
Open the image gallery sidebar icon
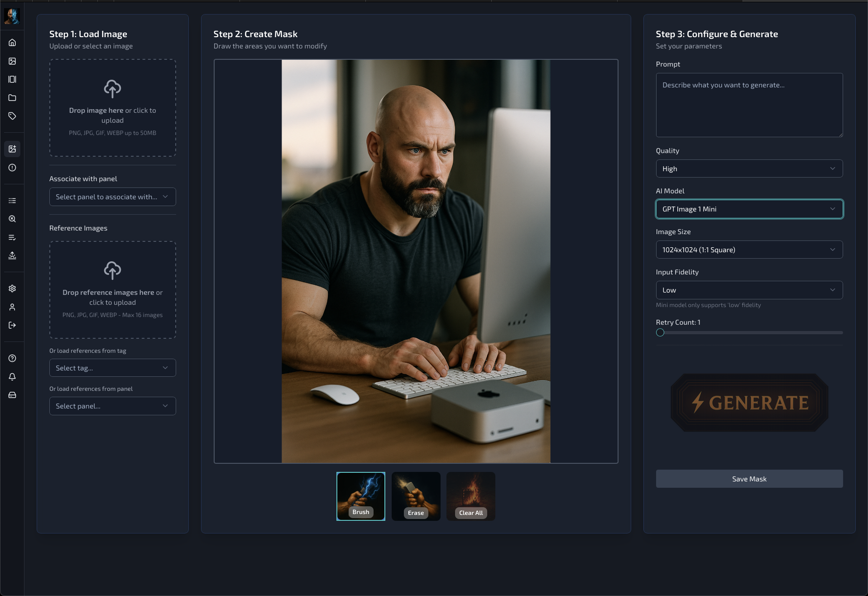[12, 61]
